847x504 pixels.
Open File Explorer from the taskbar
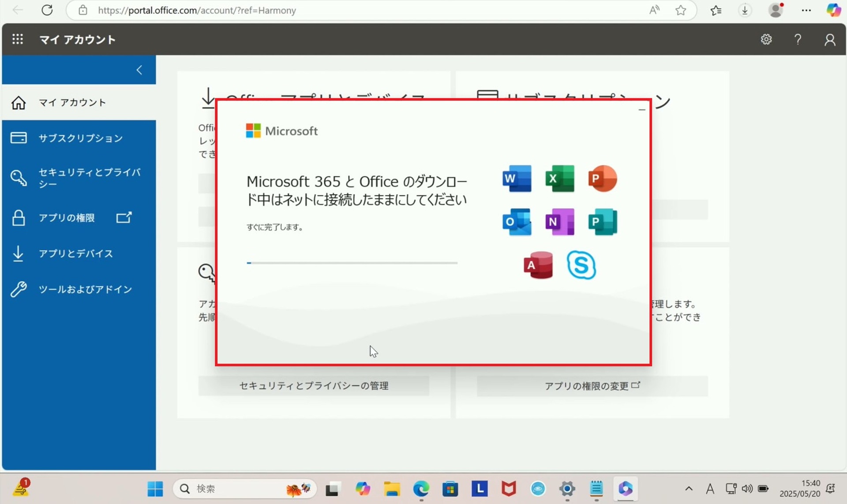[392, 489]
